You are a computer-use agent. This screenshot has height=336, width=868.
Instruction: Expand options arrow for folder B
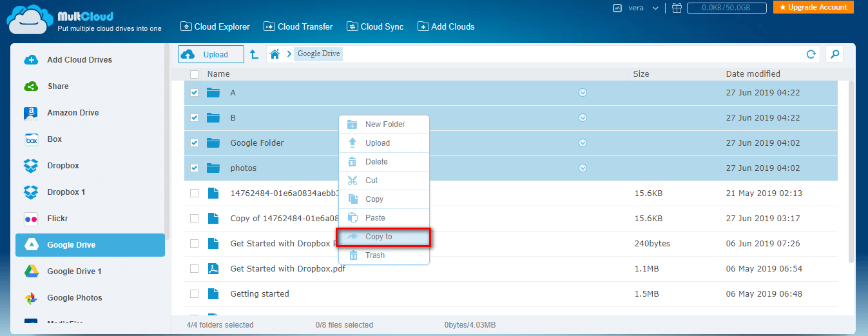(x=583, y=118)
